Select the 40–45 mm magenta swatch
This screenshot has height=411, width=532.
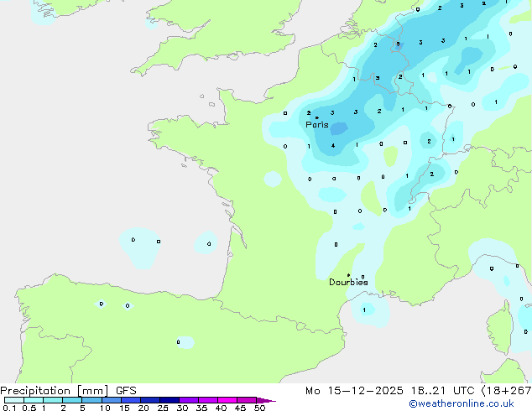coord(227,400)
